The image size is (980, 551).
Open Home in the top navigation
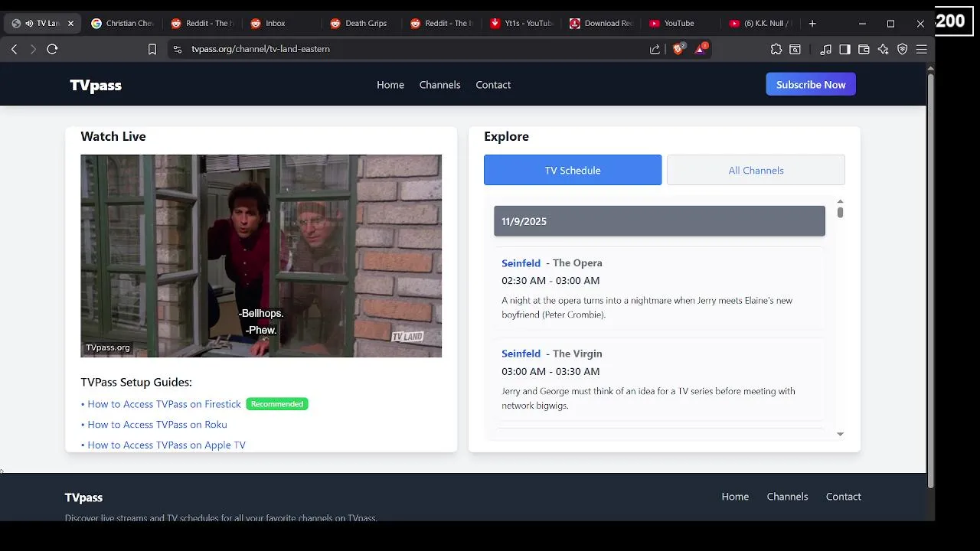pyautogui.click(x=390, y=85)
